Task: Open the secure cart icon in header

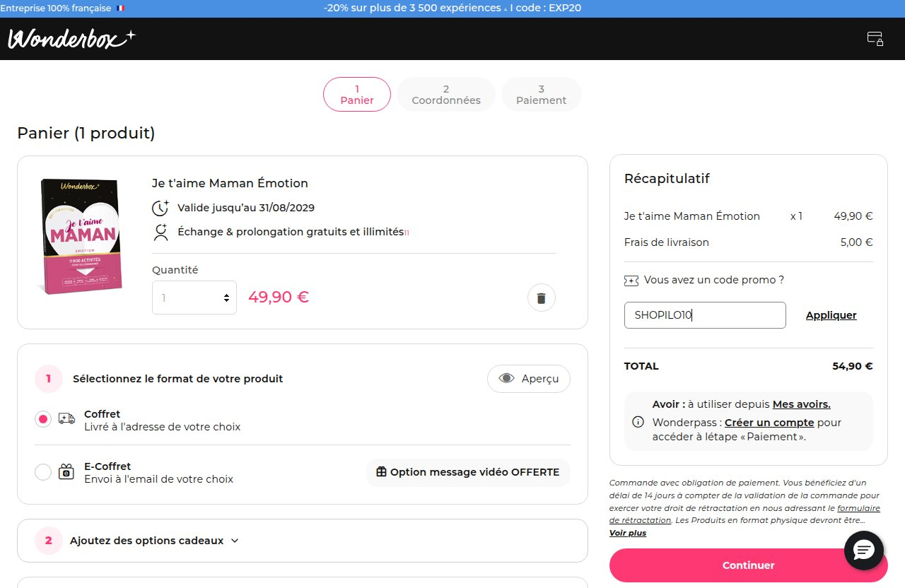Action: coord(875,38)
